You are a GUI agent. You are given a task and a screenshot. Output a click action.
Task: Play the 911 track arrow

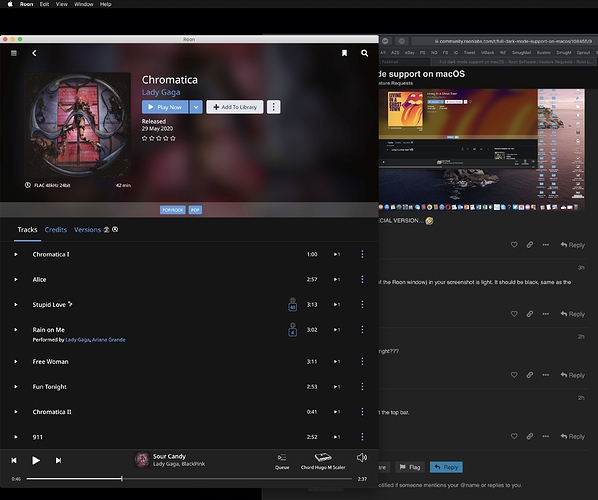16,437
